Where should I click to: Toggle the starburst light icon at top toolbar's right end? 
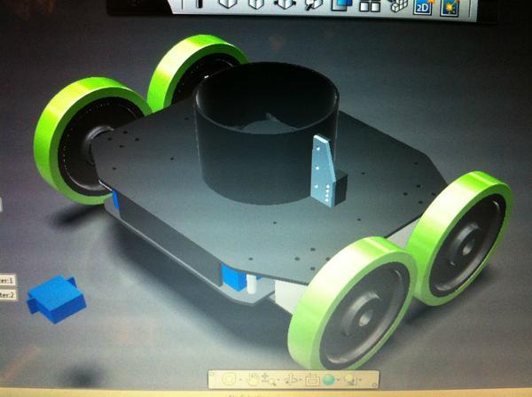point(450,8)
